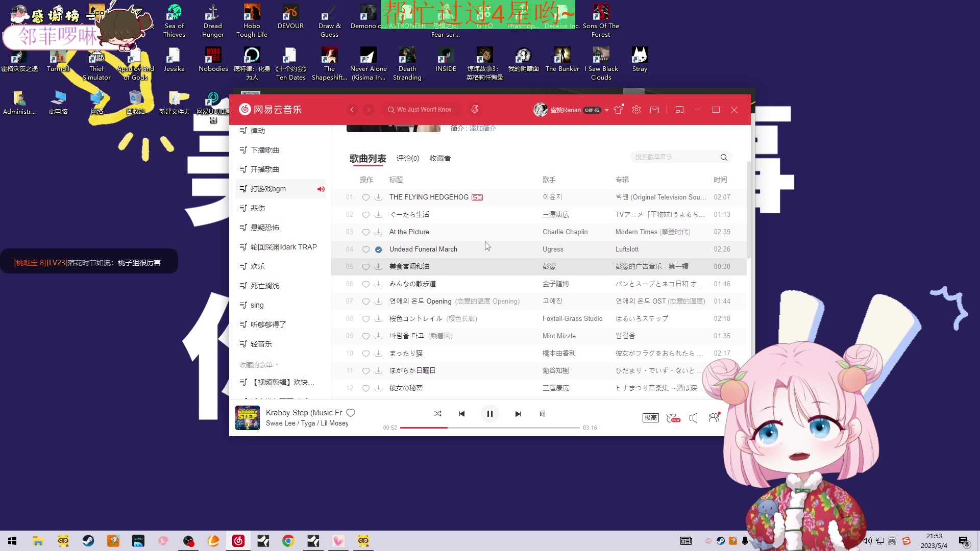Image resolution: width=980 pixels, height=551 pixels.
Task: Sort by 时间 column header
Action: (720, 180)
